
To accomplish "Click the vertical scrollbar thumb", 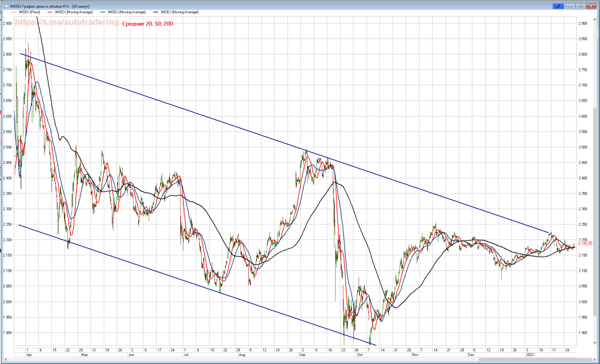I will [596, 211].
